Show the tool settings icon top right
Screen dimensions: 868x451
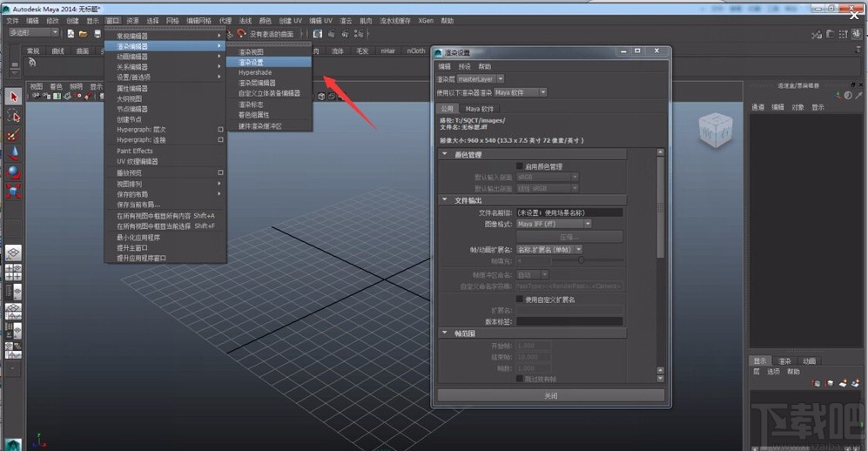(x=843, y=34)
